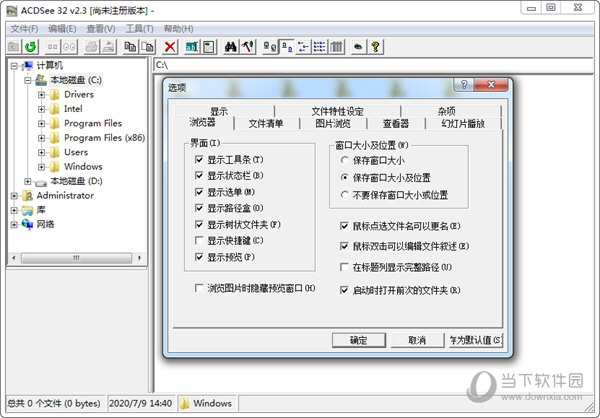The image size is (600, 418).
Task: Select 保存窗口大小 radio button
Action: coord(344,160)
